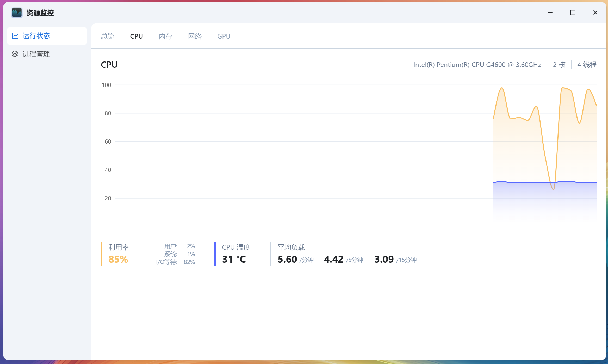The height and width of the screenshot is (364, 608).
Task: Switch to the 内存 tab
Action: coord(166,36)
